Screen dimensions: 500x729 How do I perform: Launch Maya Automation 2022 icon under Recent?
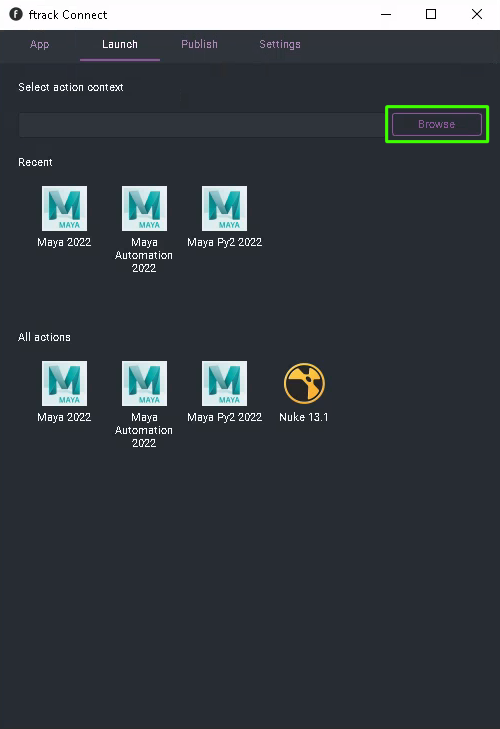(144, 208)
